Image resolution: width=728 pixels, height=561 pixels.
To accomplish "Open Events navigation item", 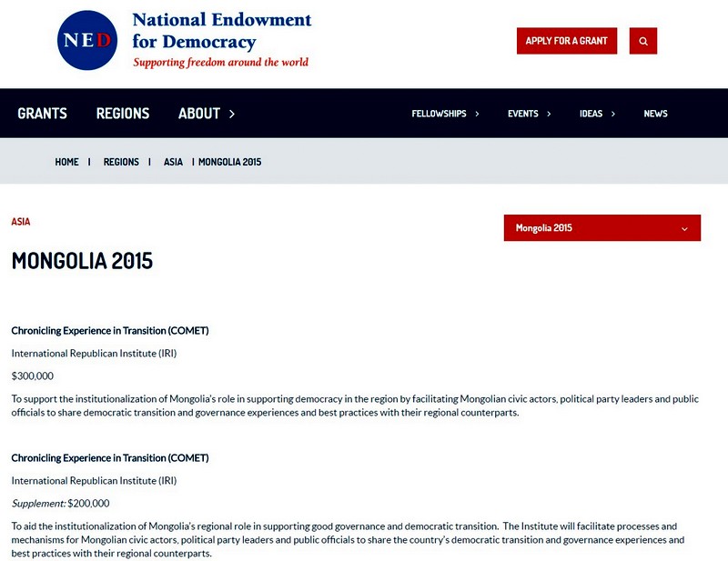I will click(x=522, y=114).
